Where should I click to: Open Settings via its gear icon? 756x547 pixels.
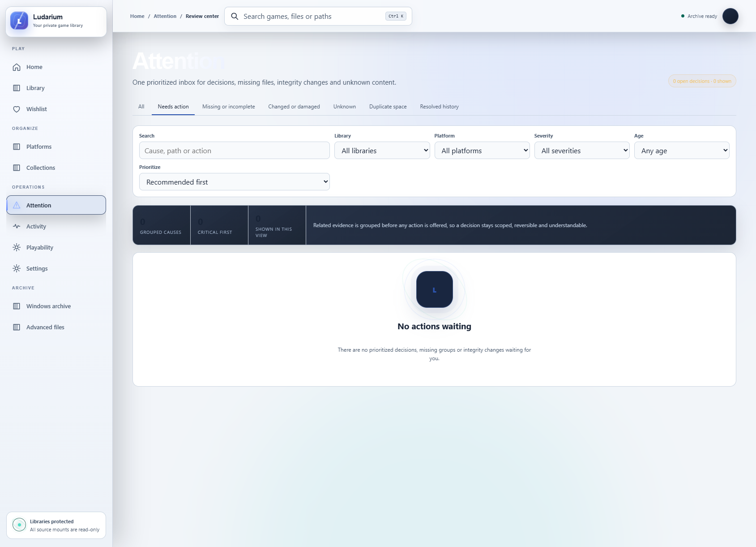point(17,269)
